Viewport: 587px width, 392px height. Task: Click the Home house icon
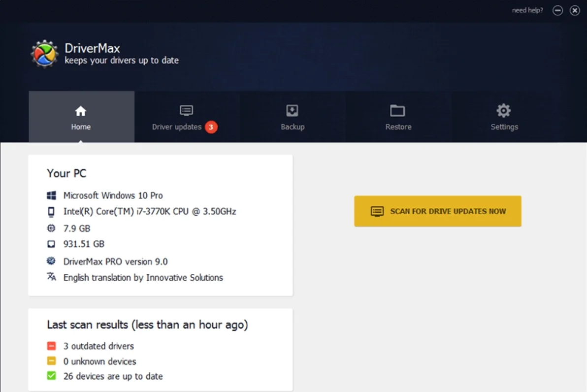(x=80, y=111)
